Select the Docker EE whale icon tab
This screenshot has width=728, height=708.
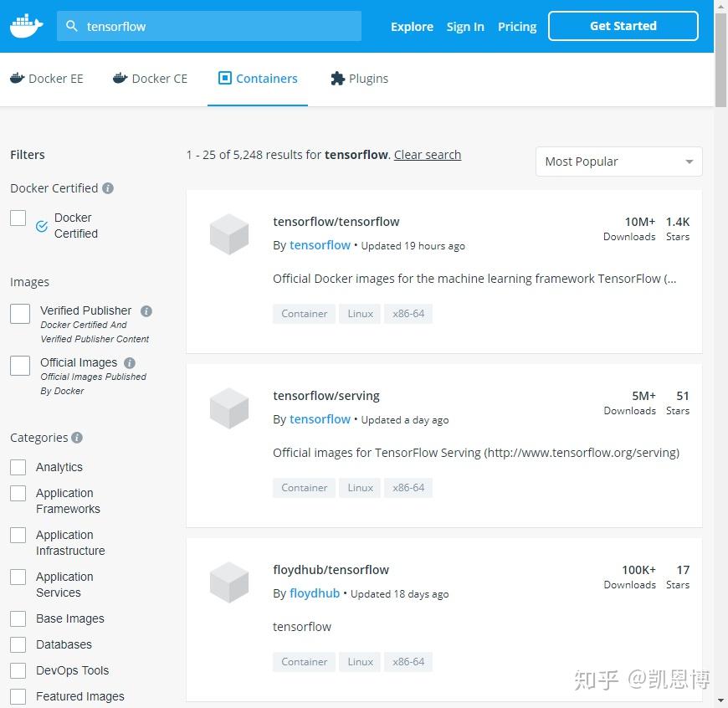[x=18, y=77]
